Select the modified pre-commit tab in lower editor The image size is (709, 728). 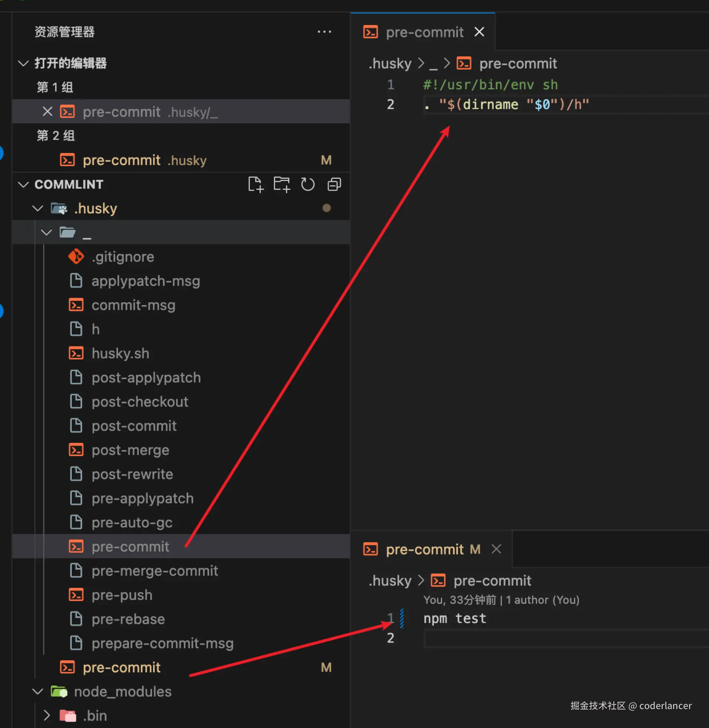pos(422,550)
